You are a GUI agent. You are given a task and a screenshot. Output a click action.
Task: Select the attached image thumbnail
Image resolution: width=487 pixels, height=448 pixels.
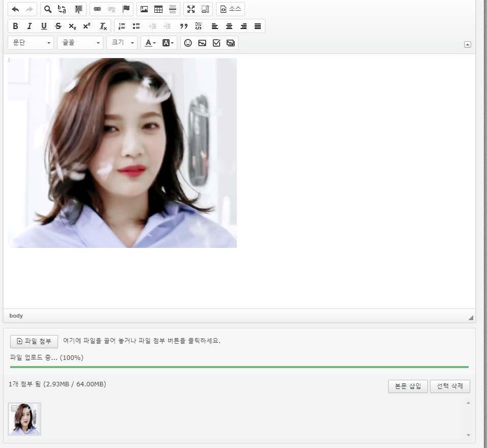coord(24,419)
